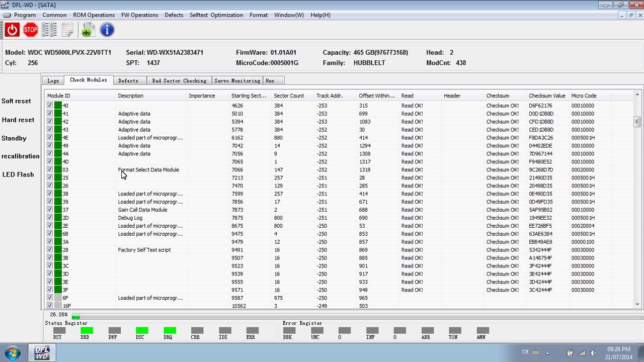644x362 pixels.
Task: Click the volume speaker tray icon
Action: point(593,352)
